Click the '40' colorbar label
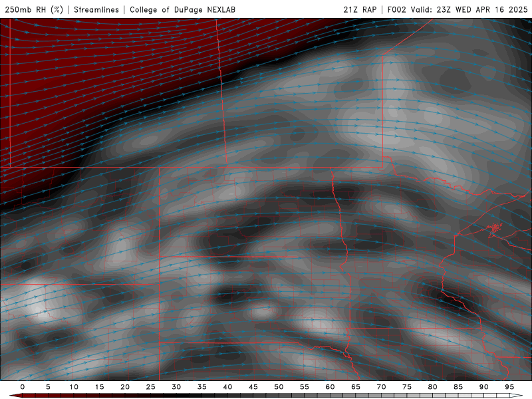The height and width of the screenshot is (399, 532). (x=227, y=387)
